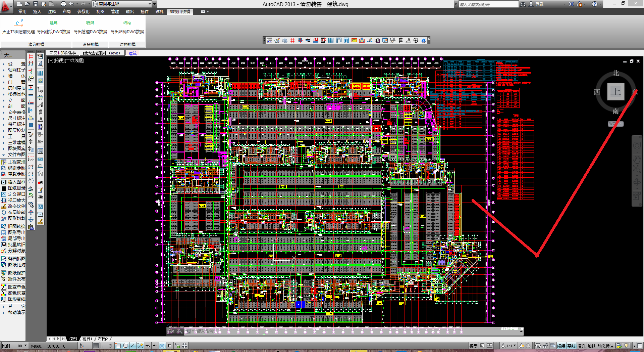Close the floating Tangent toolbar
644x352 pixels.
click(x=428, y=39)
